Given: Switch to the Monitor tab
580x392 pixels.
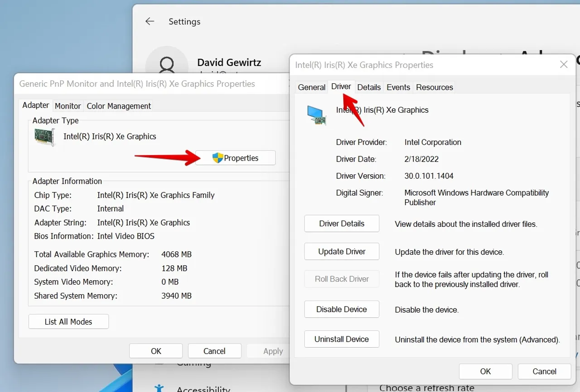Looking at the screenshot, I should (68, 106).
